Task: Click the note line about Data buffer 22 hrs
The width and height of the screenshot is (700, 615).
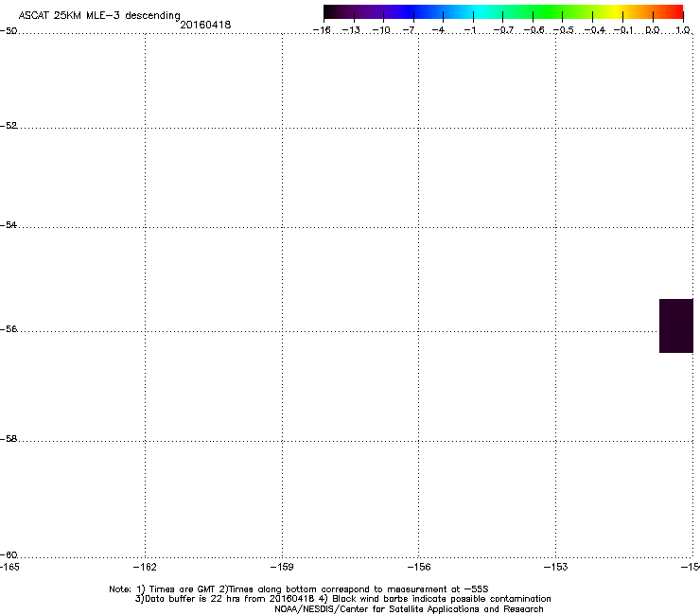Action: 342,599
